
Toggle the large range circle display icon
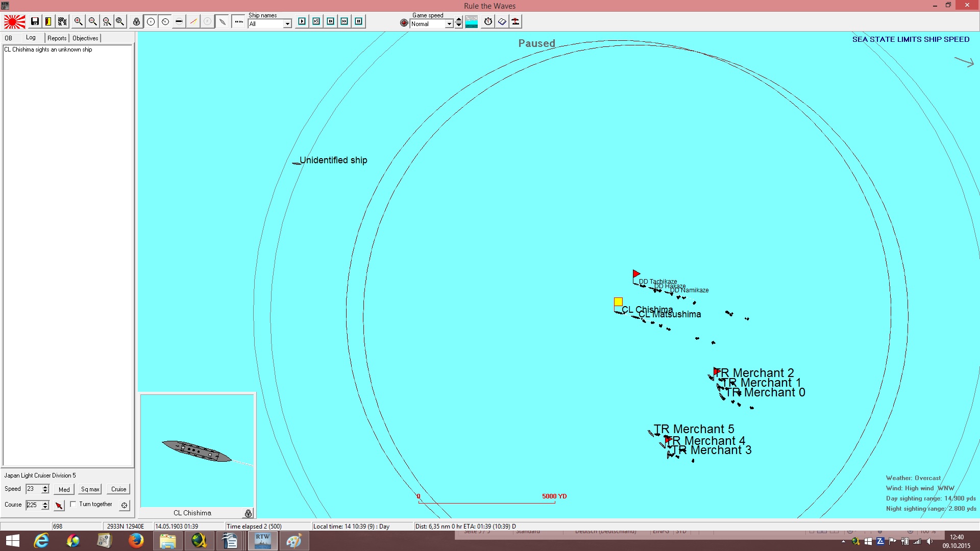151,21
